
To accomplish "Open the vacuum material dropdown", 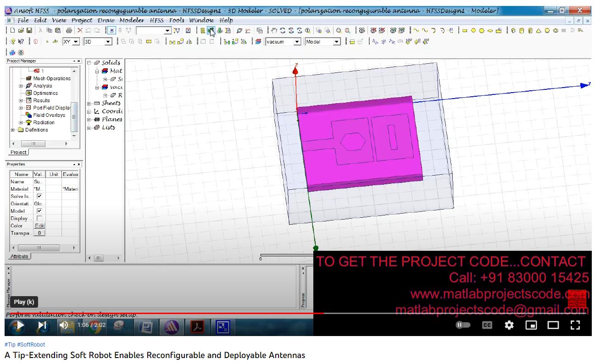I will point(297,42).
